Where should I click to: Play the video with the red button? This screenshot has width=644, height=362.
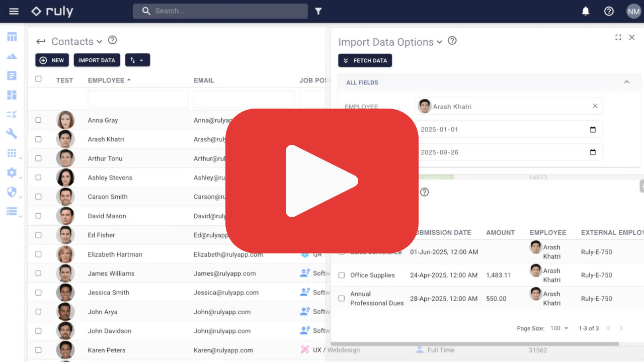(x=322, y=181)
